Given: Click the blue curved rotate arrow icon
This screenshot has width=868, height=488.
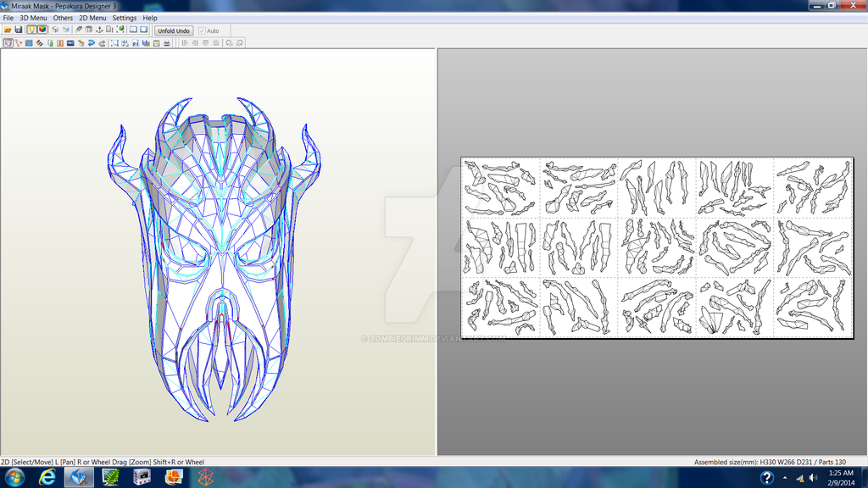Looking at the screenshot, I should (92, 42).
